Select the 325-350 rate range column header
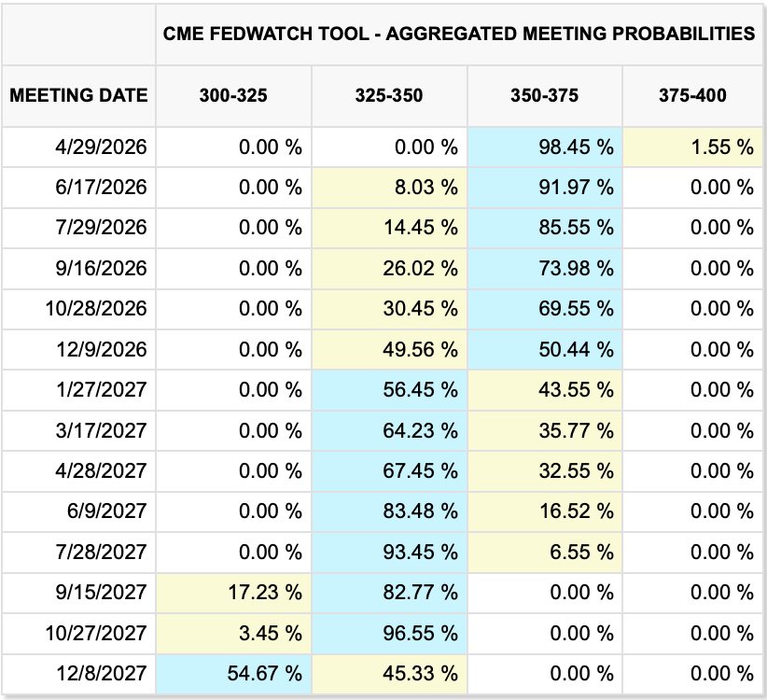Viewport: 767px width, 700px height. point(389,95)
